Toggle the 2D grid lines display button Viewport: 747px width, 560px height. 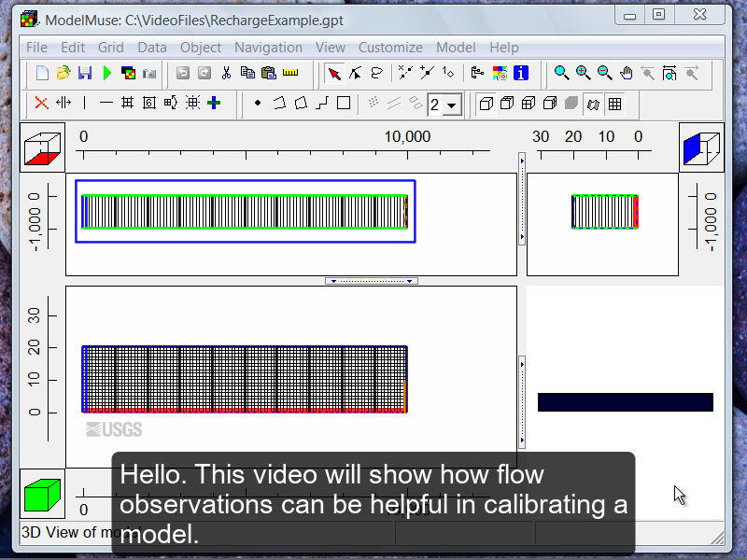pyautogui.click(x=616, y=104)
